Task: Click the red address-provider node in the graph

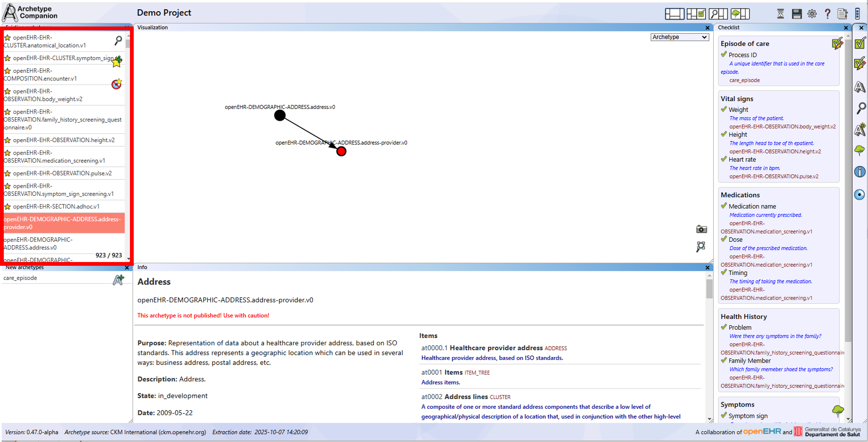Action: tap(341, 151)
